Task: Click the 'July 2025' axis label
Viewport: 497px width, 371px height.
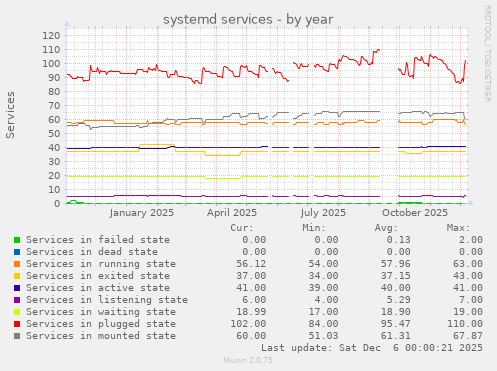Action: (x=323, y=213)
